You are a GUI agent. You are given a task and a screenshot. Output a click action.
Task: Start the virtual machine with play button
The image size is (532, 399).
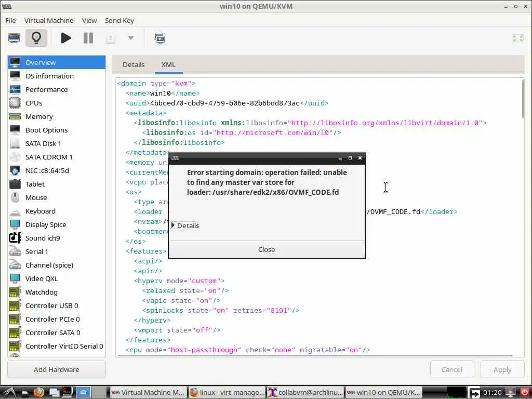pyautogui.click(x=66, y=38)
